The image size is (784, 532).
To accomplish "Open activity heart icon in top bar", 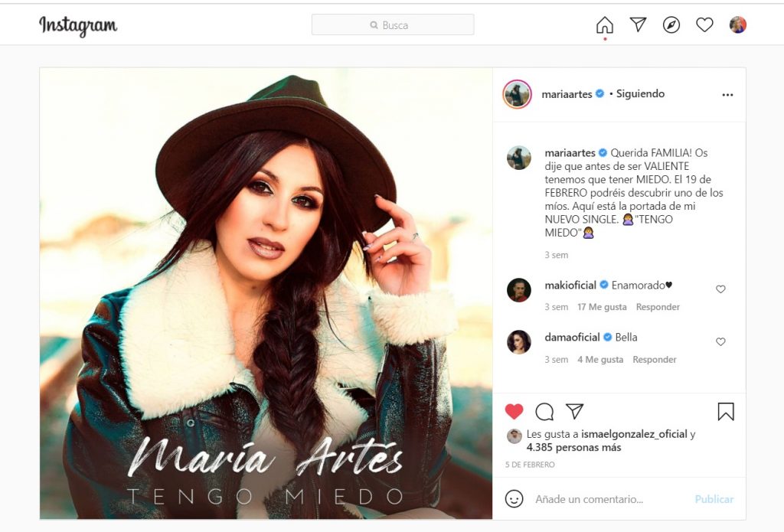I will [704, 24].
